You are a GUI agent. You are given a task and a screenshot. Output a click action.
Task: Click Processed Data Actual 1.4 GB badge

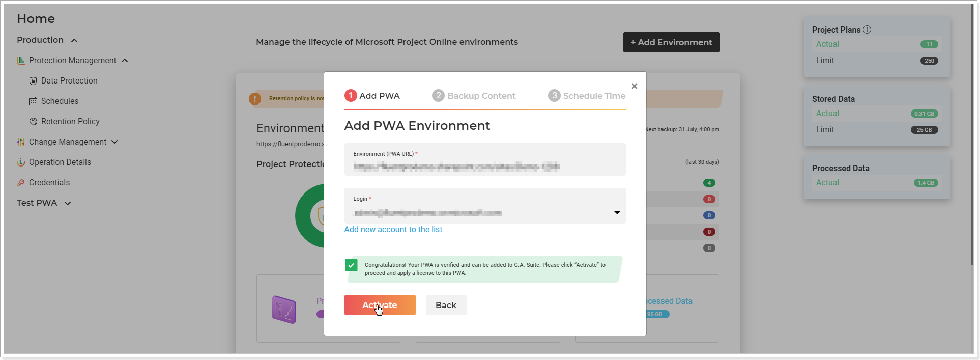point(926,183)
